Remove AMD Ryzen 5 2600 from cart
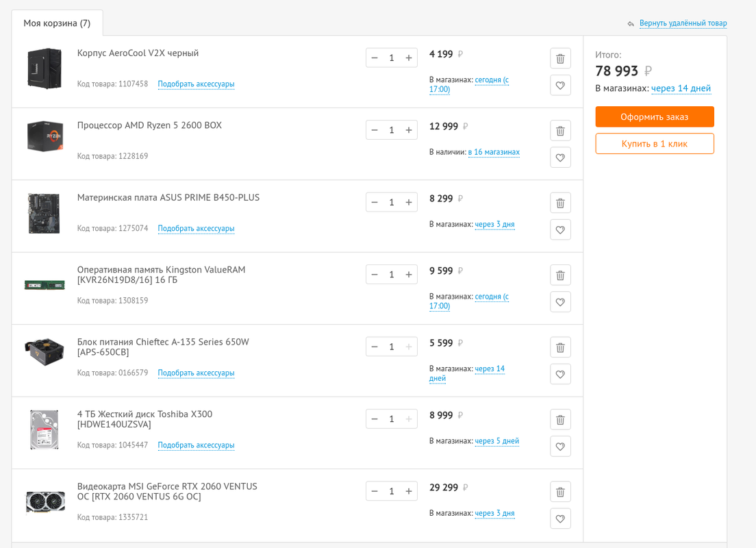 pos(560,131)
